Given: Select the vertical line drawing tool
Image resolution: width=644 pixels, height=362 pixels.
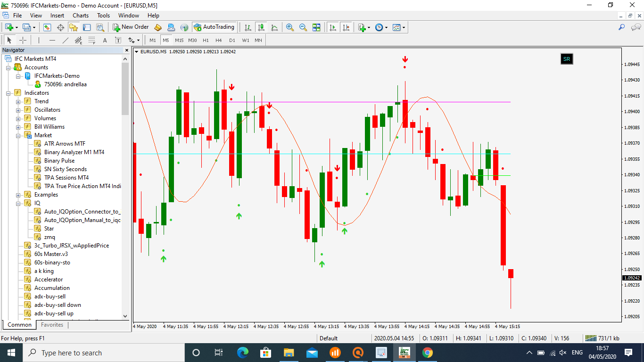Looking at the screenshot, I should point(39,40).
